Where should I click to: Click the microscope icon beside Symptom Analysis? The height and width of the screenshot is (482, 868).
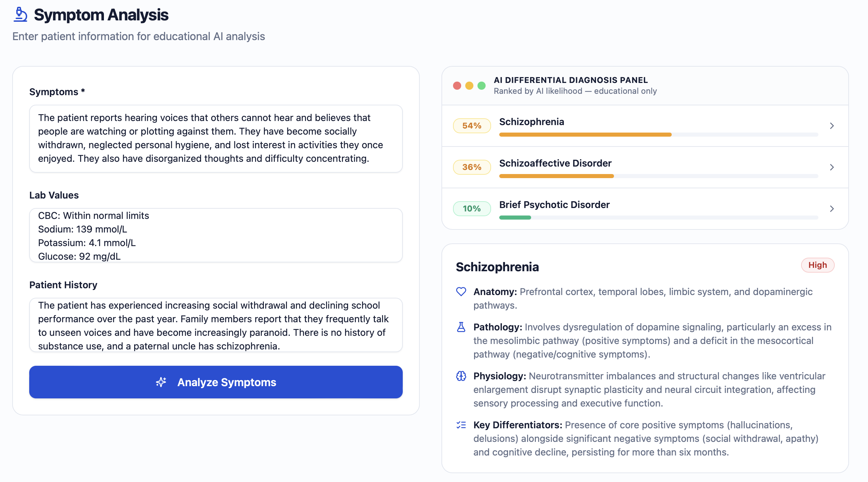[x=20, y=15]
